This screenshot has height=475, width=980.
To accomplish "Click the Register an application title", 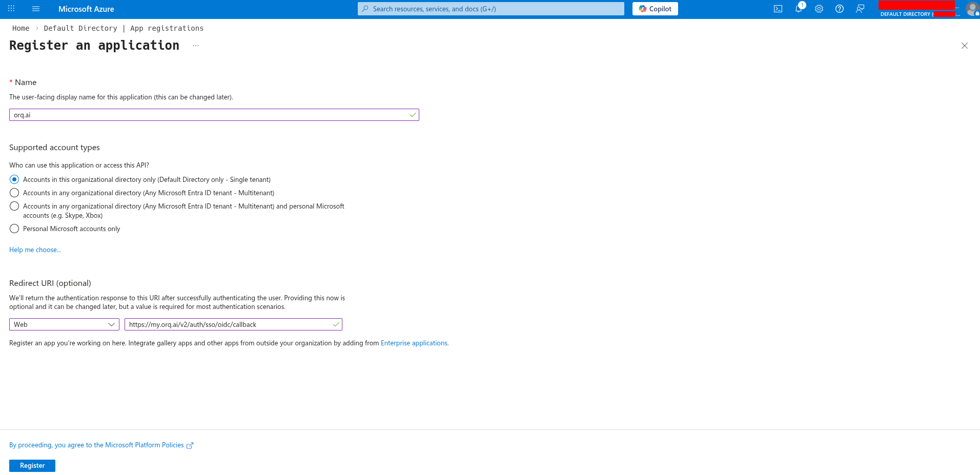I will pyautogui.click(x=94, y=46).
